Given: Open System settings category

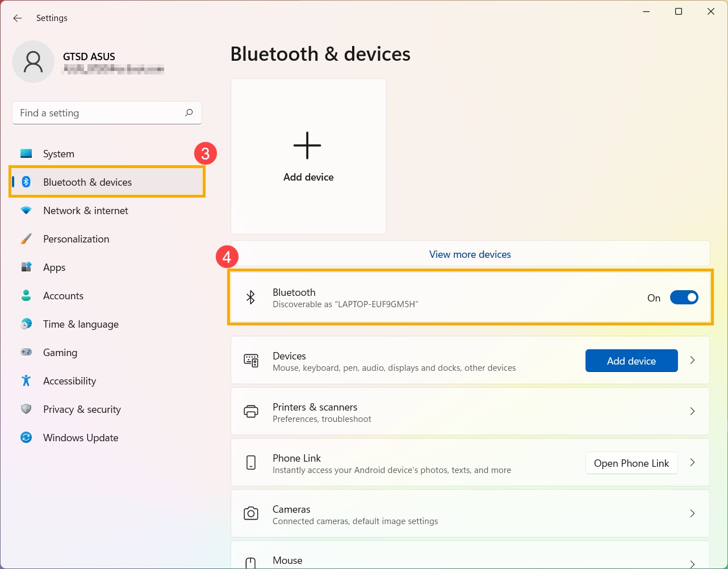Looking at the screenshot, I should 107,154.
